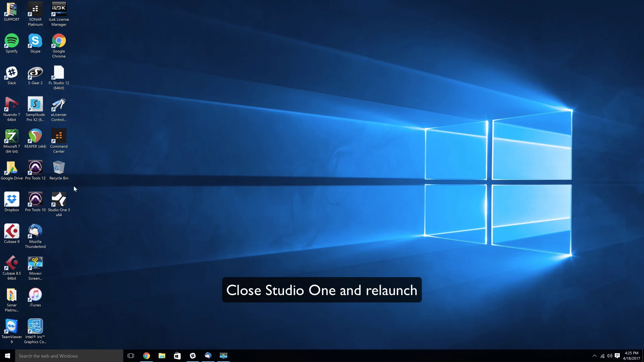Click the Studio One 3 x64 icon

pos(59,205)
